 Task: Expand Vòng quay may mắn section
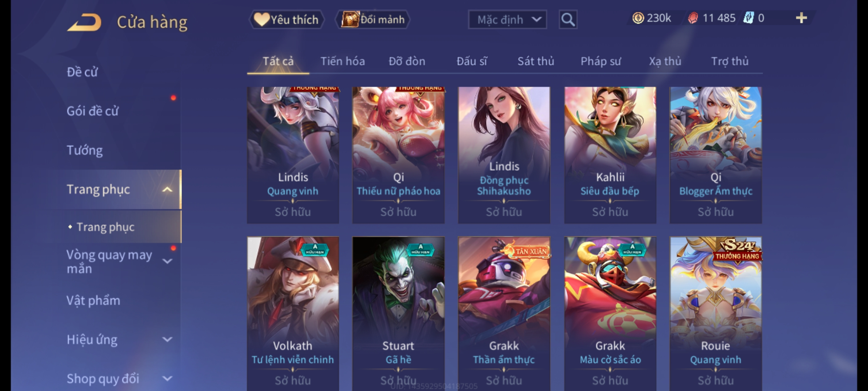point(167,261)
